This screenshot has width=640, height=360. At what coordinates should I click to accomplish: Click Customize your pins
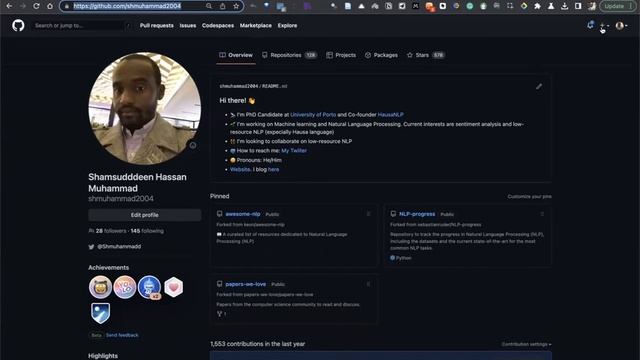click(529, 197)
